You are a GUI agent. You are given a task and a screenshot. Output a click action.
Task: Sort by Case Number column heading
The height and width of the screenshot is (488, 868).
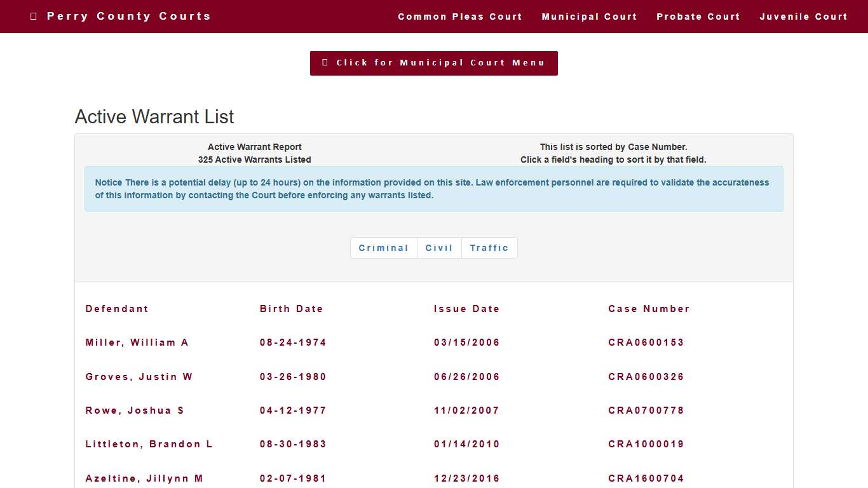click(x=649, y=309)
